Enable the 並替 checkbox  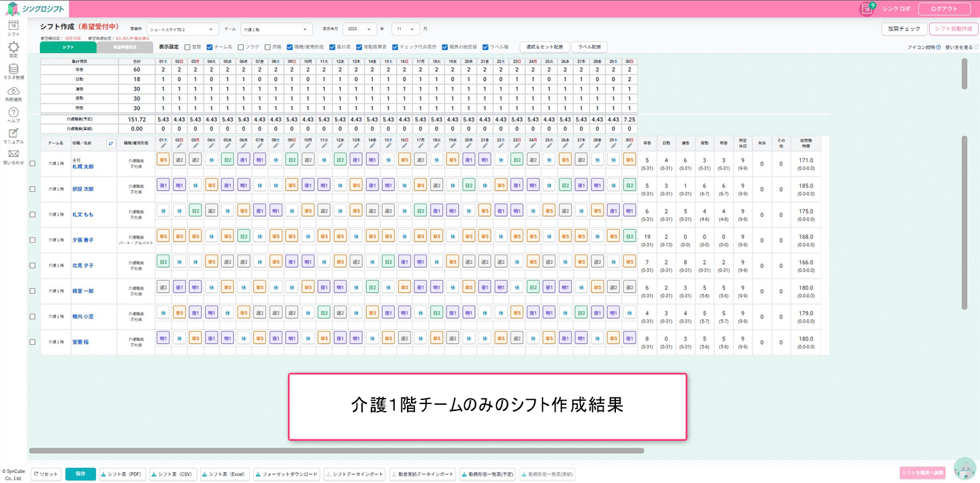tap(187, 48)
